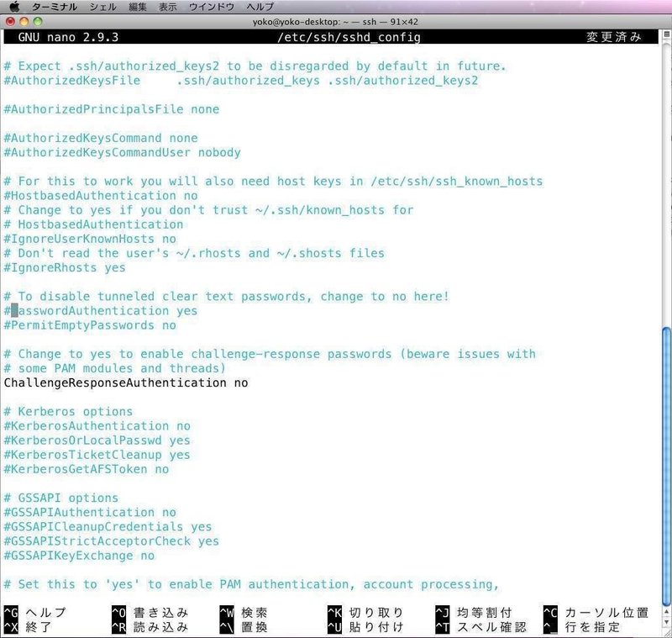Screen dimensions: 672x638
Task: Click the asswordAuthentication yes line
Action: pyautogui.click(x=101, y=311)
